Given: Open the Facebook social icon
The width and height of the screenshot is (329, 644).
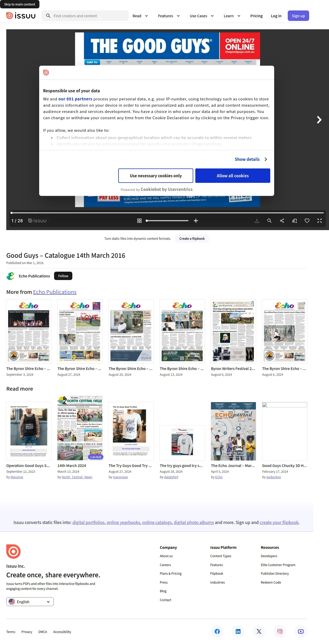Looking at the screenshot, I should 217,631.
